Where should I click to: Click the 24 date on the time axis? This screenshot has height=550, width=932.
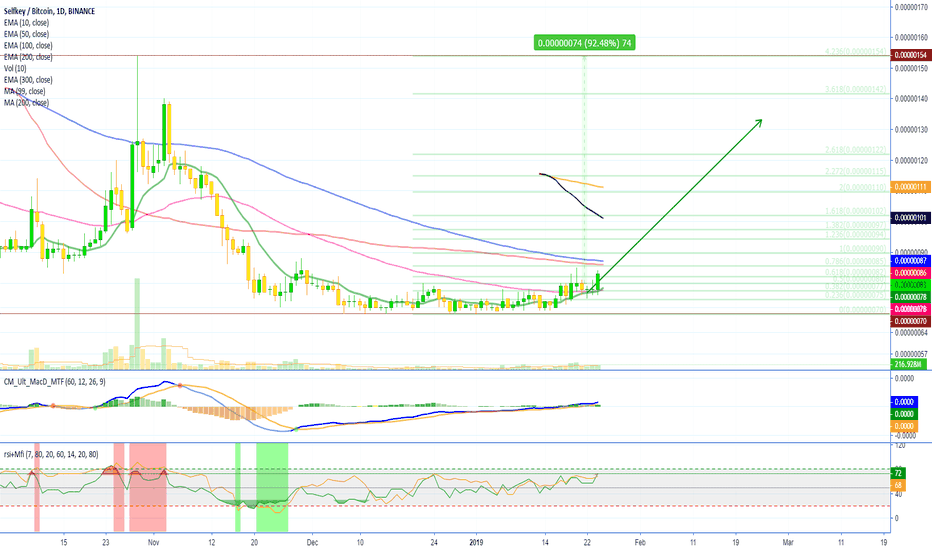434,542
